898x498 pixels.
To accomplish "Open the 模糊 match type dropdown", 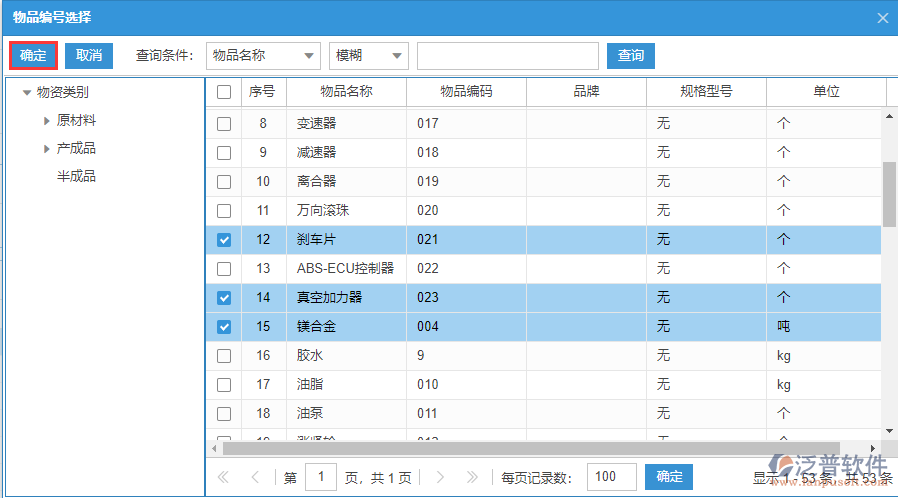I will 368,56.
